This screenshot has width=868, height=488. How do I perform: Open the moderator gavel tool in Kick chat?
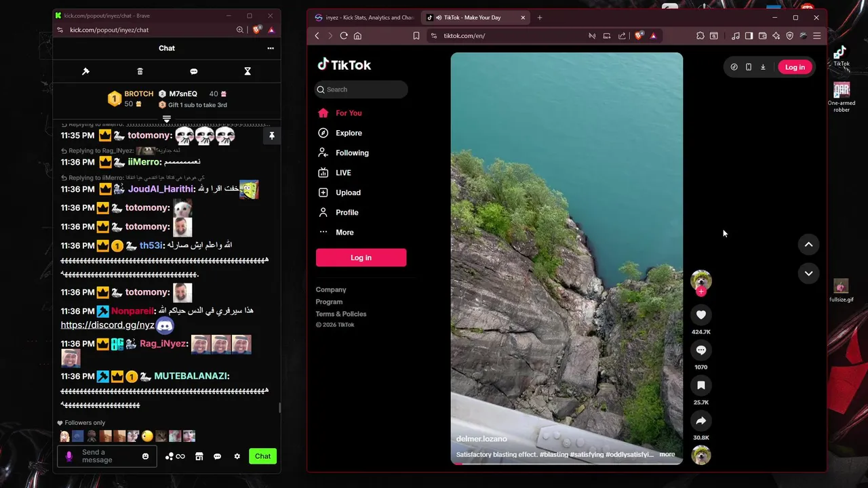85,71
